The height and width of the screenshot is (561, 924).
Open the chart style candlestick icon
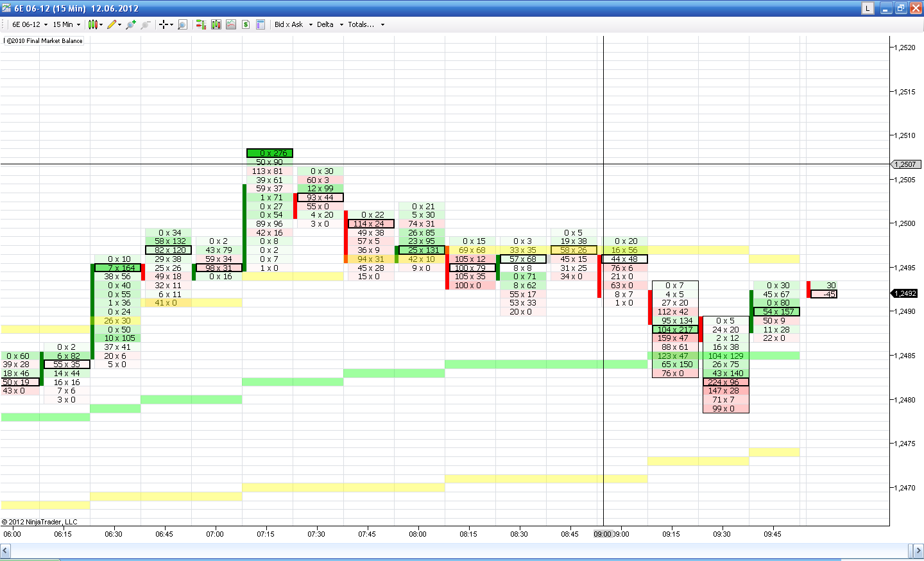[x=93, y=24]
